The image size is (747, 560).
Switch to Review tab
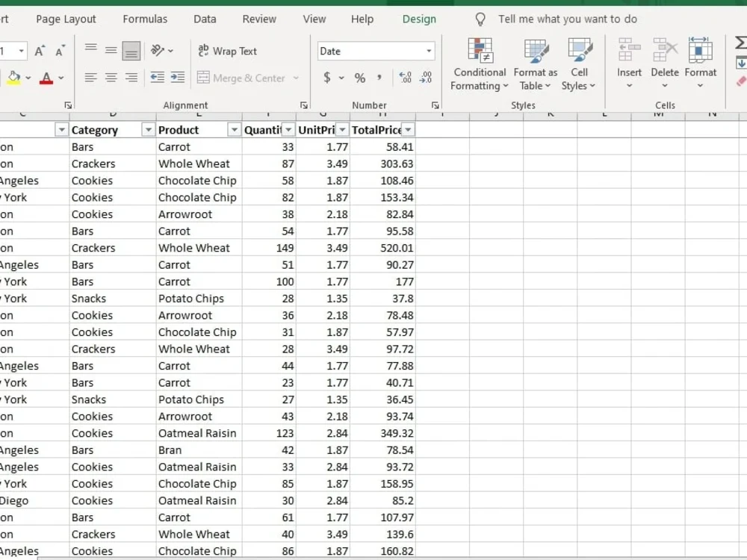click(x=259, y=19)
